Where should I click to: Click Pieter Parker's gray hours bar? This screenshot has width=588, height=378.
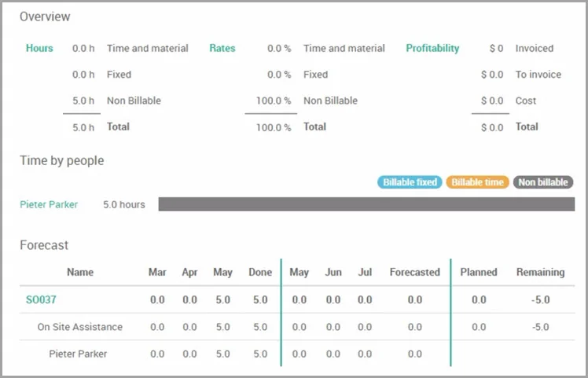tap(366, 204)
